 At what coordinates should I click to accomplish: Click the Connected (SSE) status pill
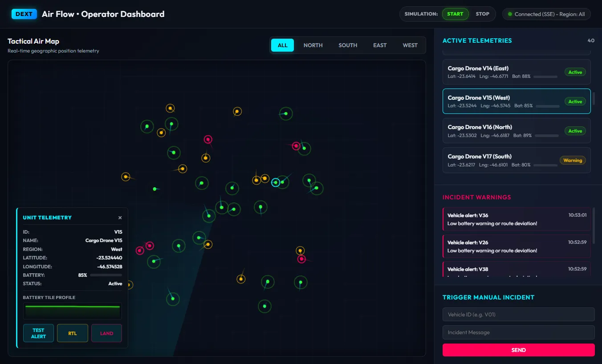pyautogui.click(x=546, y=14)
